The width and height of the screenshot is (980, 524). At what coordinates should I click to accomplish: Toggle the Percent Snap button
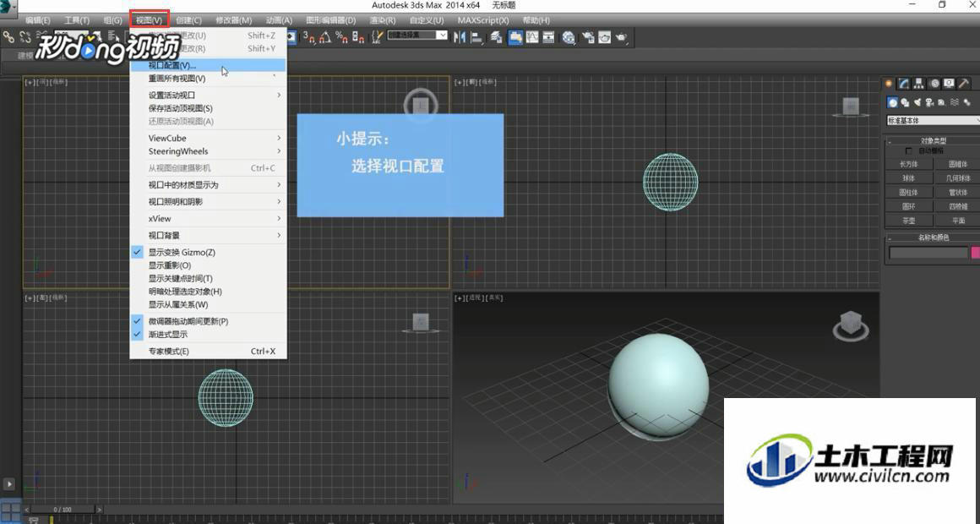pos(341,37)
